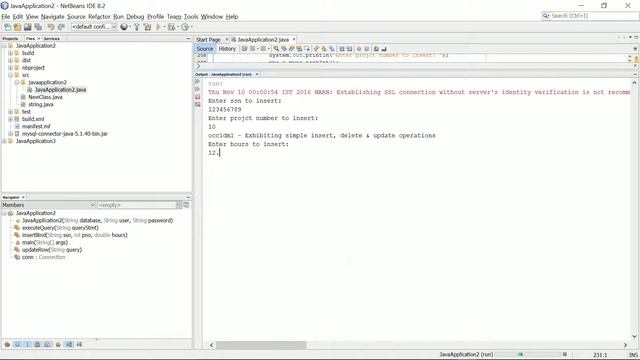
Task: Select NewClass.java in the Files tree
Action: 45,97
